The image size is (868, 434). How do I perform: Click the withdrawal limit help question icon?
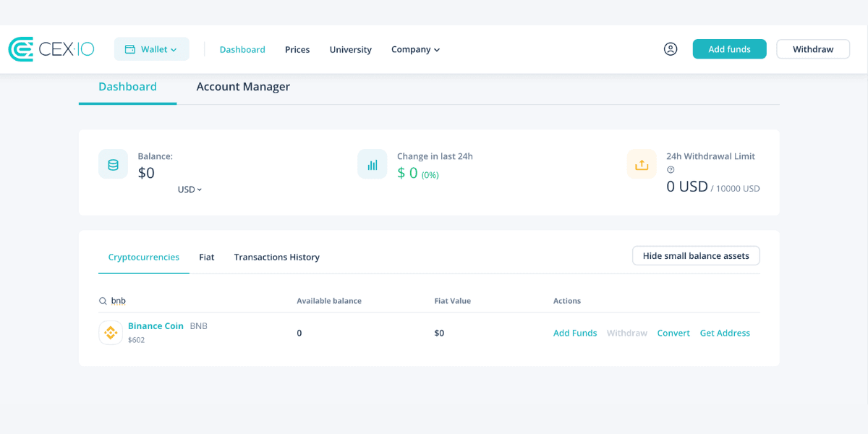(671, 170)
